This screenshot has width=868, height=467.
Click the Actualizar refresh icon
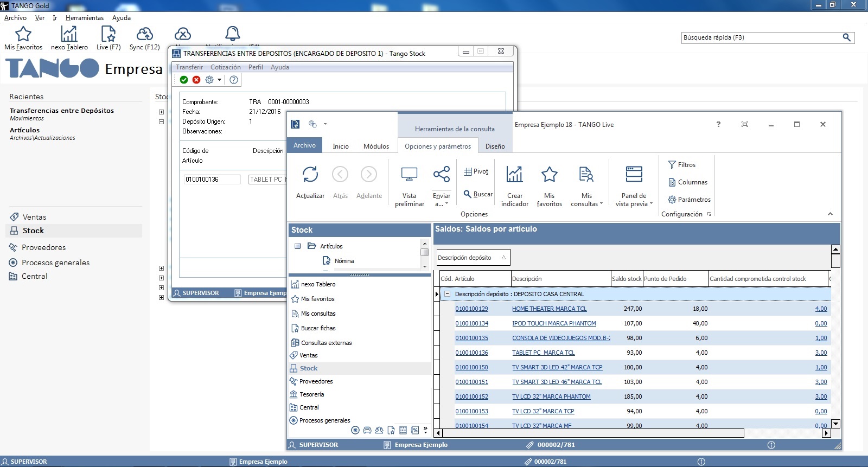[x=310, y=175]
